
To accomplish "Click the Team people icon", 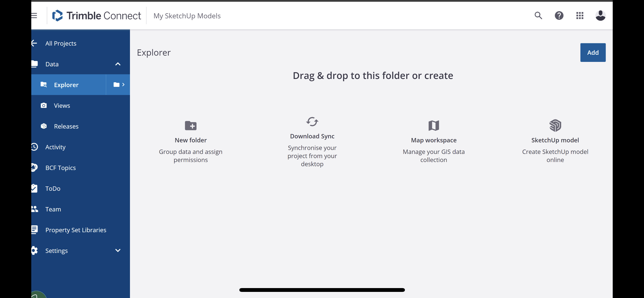I will point(35,209).
